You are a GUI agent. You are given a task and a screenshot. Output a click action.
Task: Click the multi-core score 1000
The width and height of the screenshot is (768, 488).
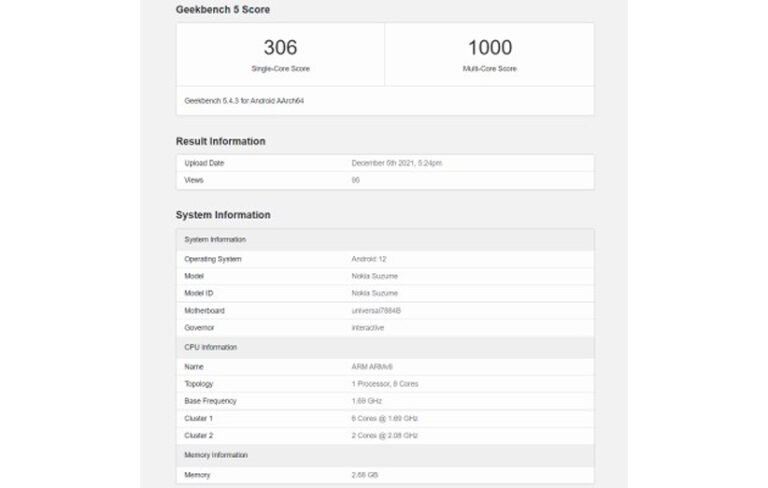(489, 47)
